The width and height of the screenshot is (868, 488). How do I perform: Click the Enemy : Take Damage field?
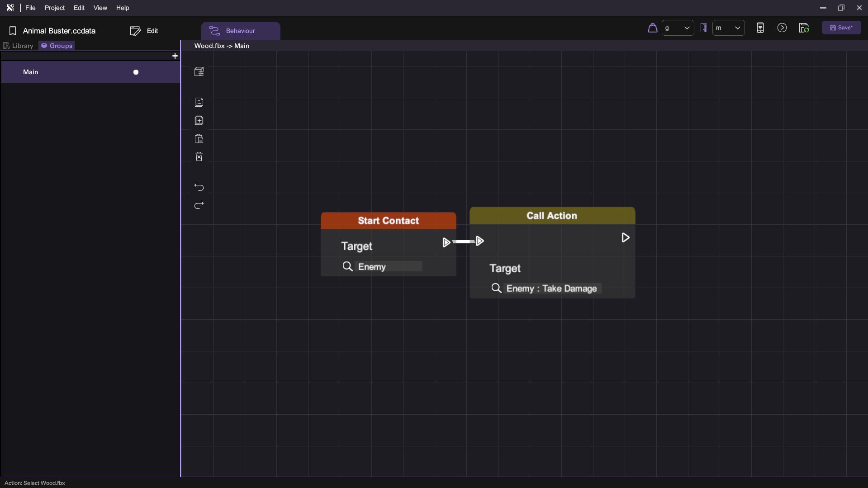(551, 289)
